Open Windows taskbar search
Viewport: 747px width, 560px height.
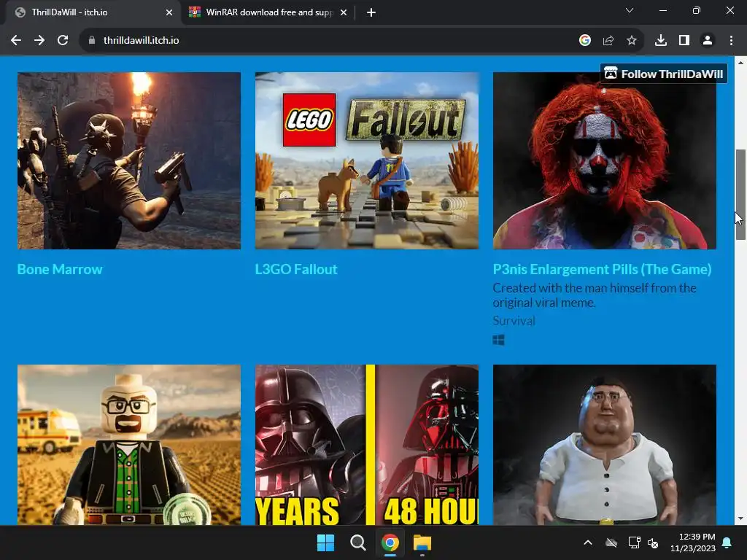[357, 542]
